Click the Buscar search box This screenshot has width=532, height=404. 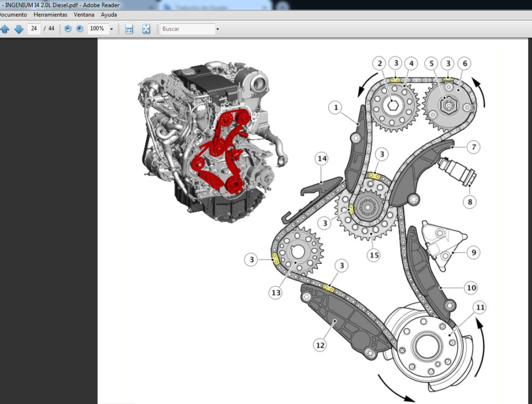[187, 29]
